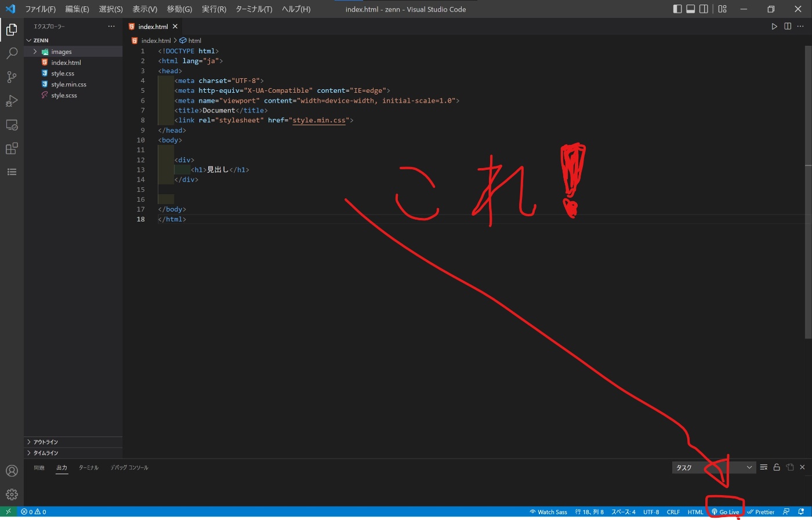
Task: Change encoding via UTF-8 status item
Action: [651, 512]
